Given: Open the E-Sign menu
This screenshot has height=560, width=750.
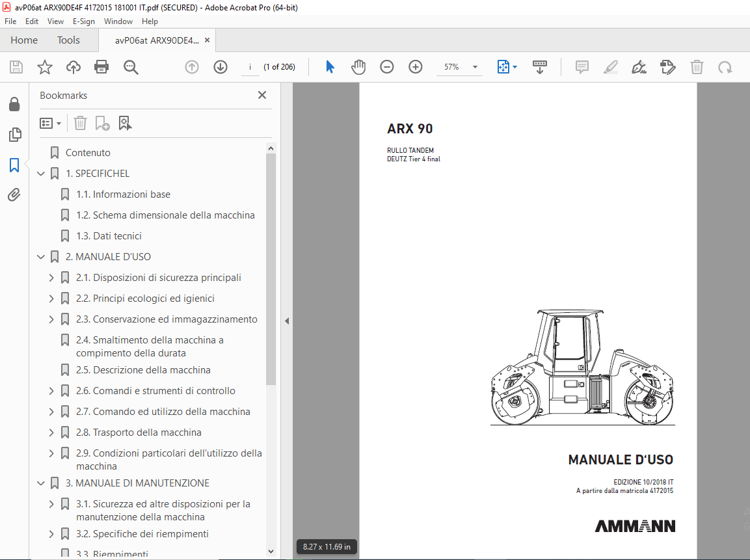Looking at the screenshot, I should (x=84, y=21).
